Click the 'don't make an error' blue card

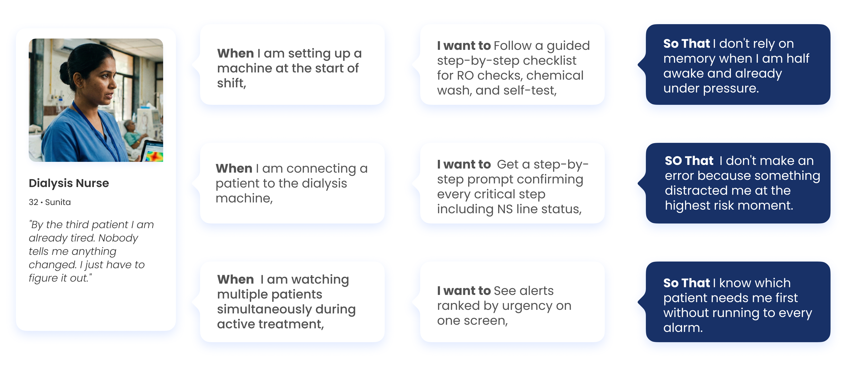click(x=738, y=183)
